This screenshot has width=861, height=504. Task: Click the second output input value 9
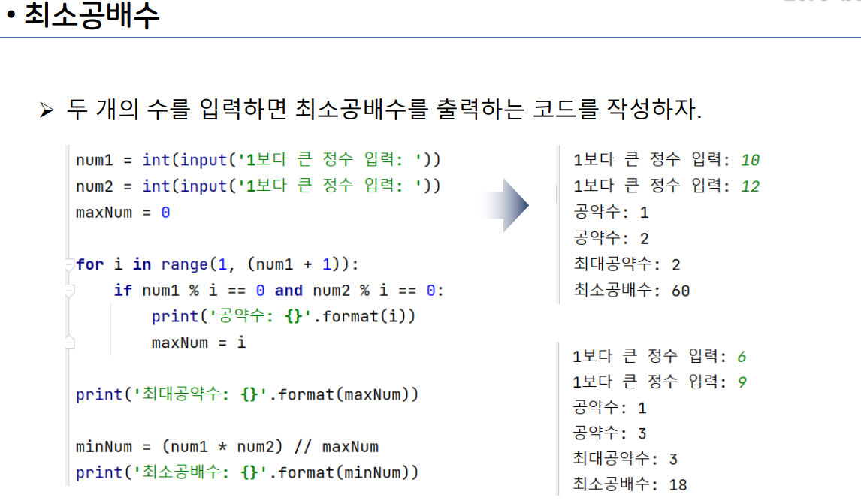click(742, 382)
